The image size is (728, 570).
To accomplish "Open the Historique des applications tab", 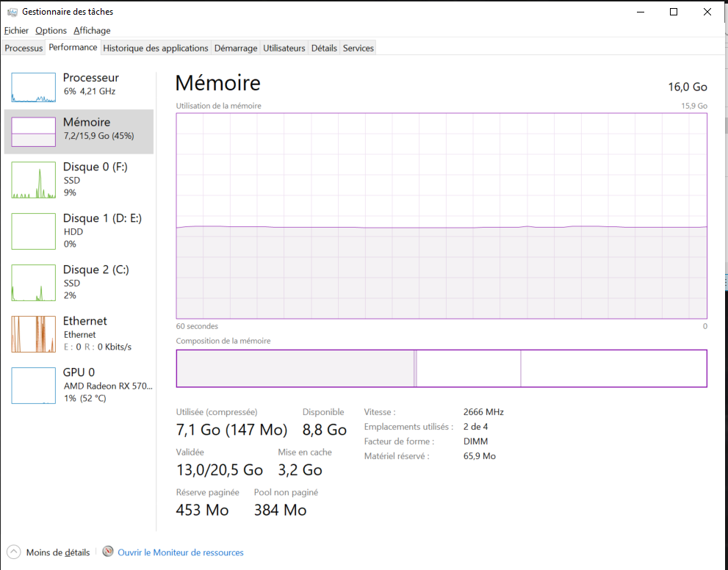I will pyautogui.click(x=156, y=48).
